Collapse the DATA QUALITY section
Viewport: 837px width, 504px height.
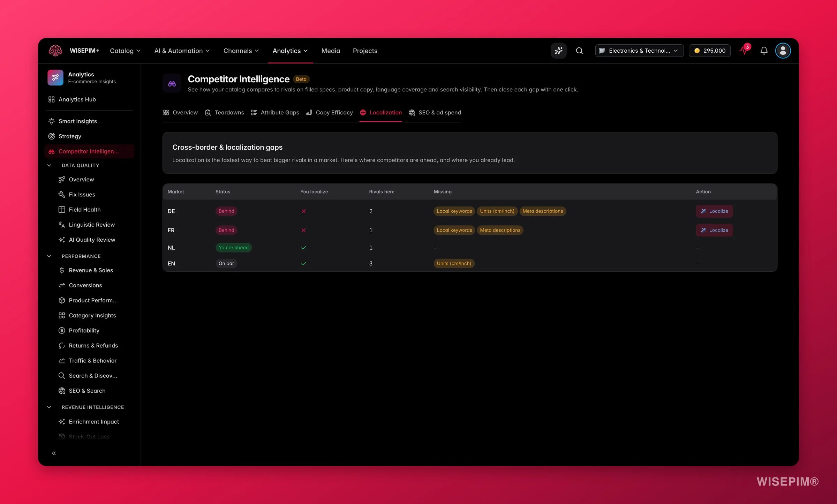[49, 165]
